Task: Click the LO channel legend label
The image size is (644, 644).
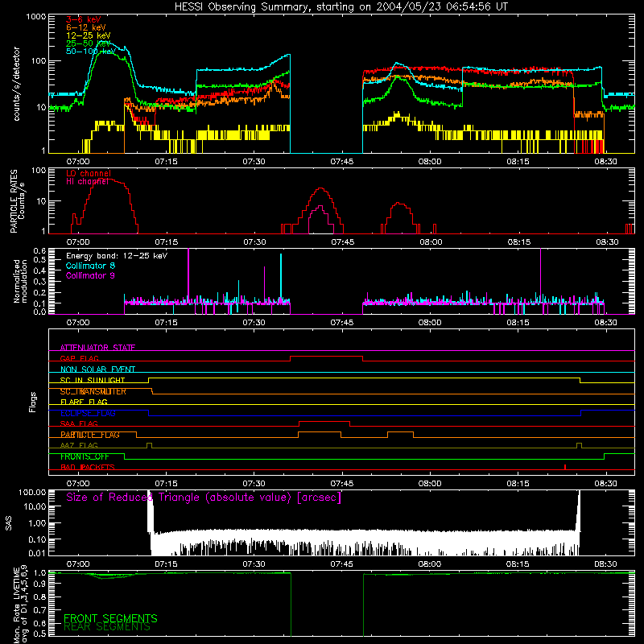Action: (89, 173)
